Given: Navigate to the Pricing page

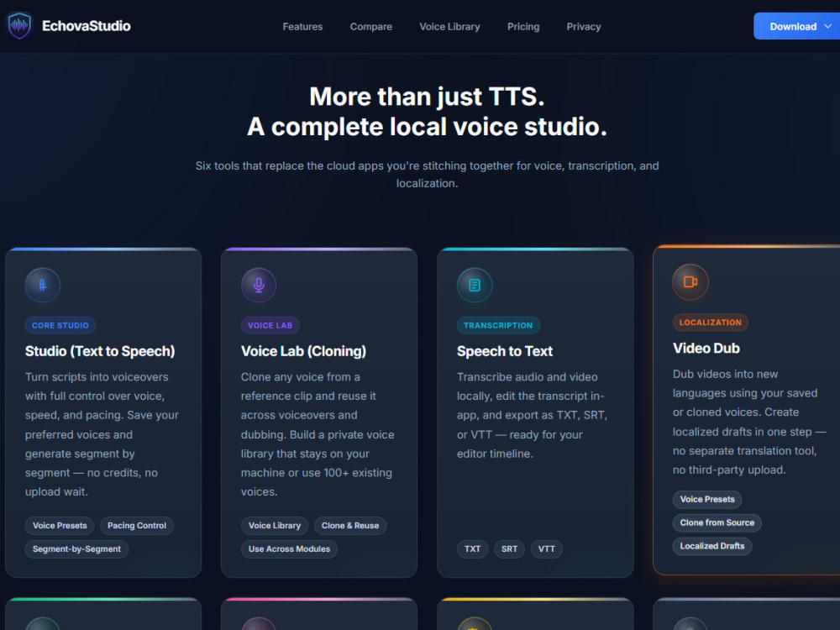Looking at the screenshot, I should 523,27.
